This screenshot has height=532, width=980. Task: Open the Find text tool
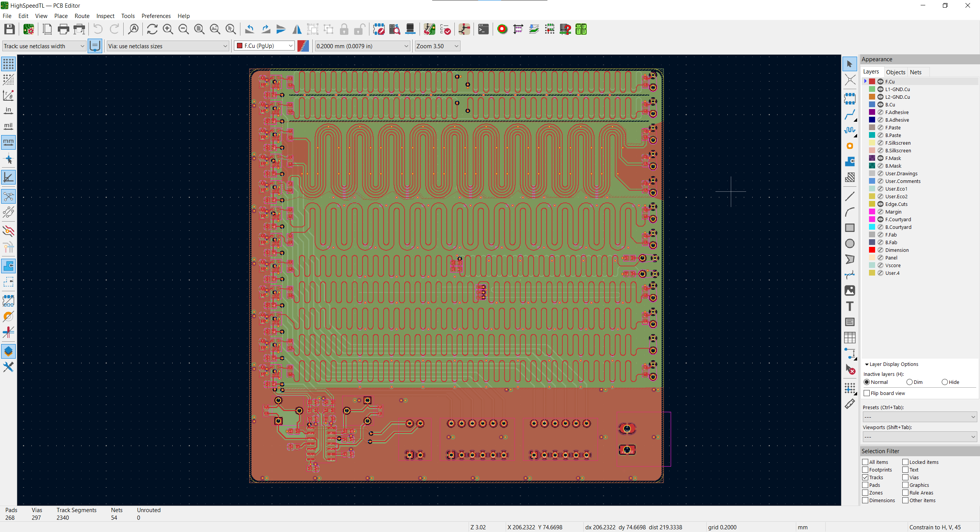coord(133,29)
